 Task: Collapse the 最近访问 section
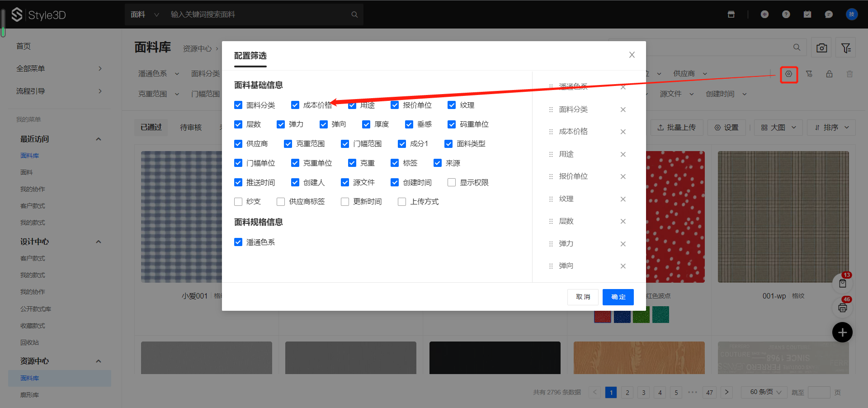click(99, 139)
